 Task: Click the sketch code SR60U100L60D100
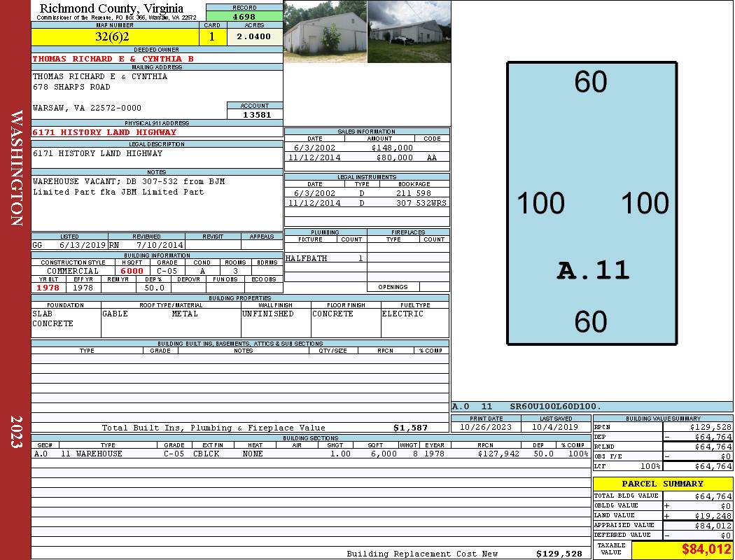click(x=556, y=406)
